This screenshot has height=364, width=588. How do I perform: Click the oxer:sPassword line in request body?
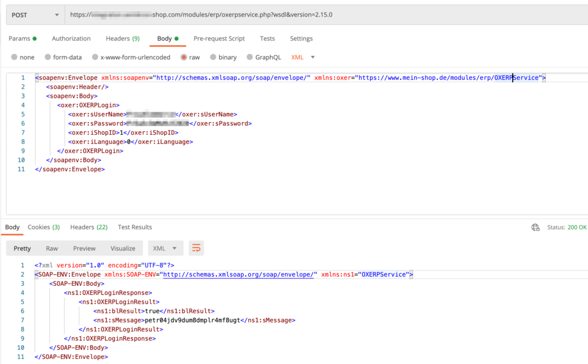(x=160, y=123)
